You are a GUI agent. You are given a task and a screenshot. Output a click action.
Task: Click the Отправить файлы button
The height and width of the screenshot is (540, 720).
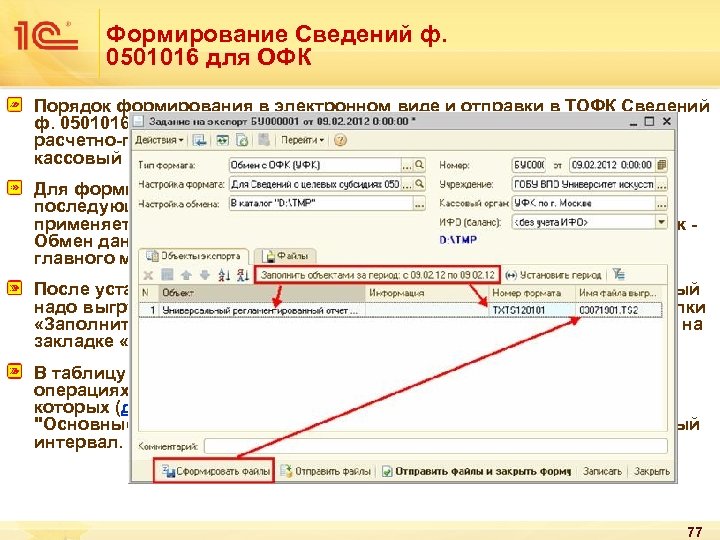coord(326,472)
